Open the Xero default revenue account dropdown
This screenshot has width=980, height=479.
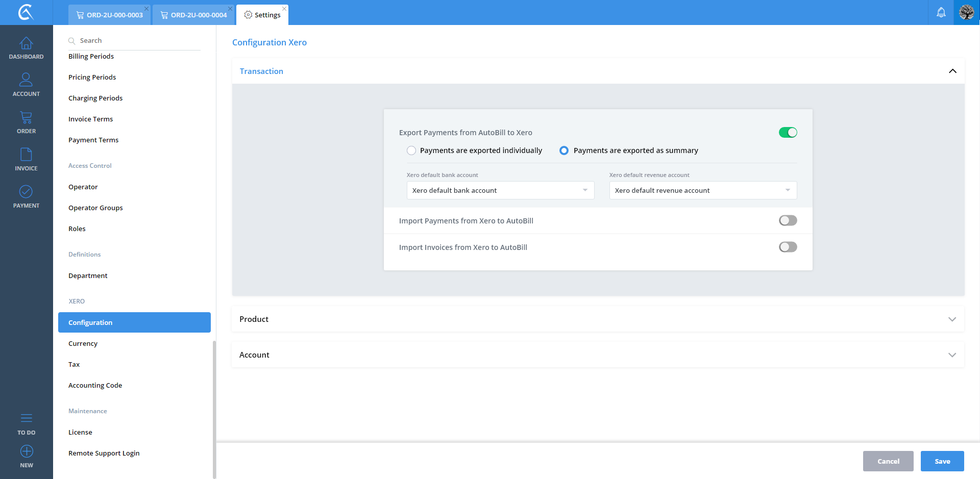[x=702, y=190]
